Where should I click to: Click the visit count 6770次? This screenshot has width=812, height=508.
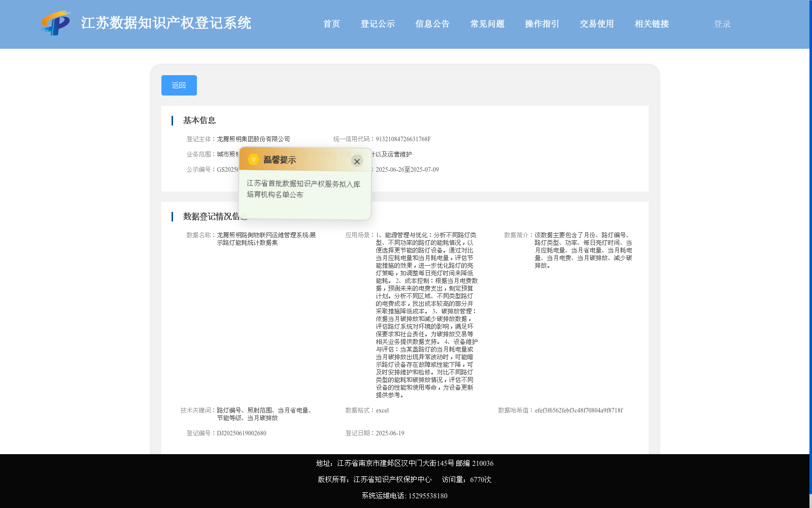point(481,480)
